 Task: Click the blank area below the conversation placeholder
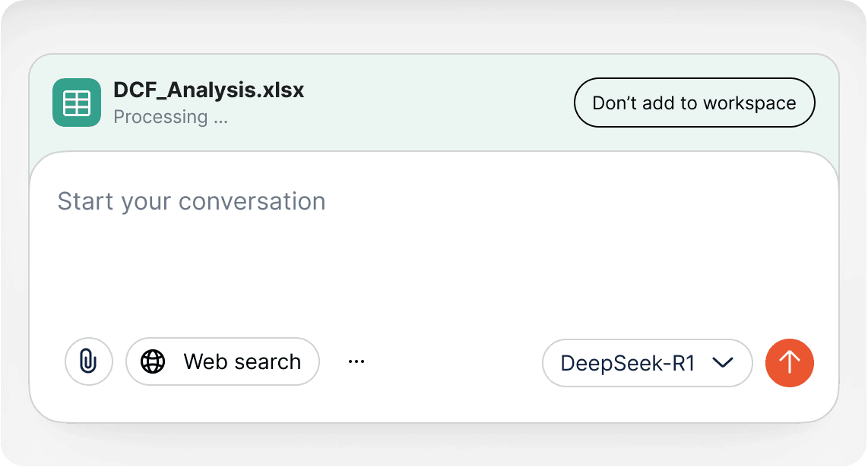coord(433,273)
